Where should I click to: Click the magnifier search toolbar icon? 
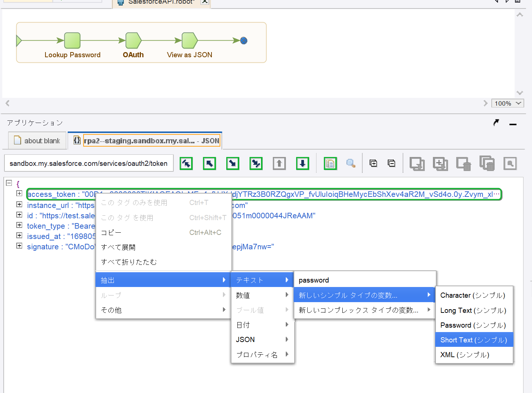coord(351,163)
